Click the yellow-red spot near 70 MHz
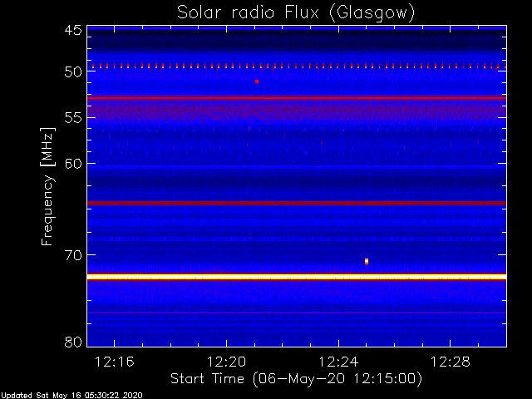532x399 pixels. point(367,261)
